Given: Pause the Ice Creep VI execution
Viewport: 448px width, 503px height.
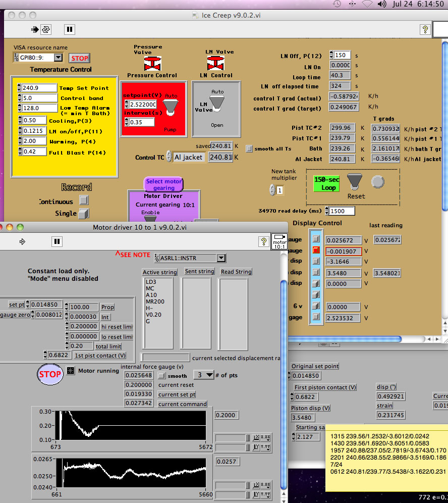Looking at the screenshot, I should point(70,29).
